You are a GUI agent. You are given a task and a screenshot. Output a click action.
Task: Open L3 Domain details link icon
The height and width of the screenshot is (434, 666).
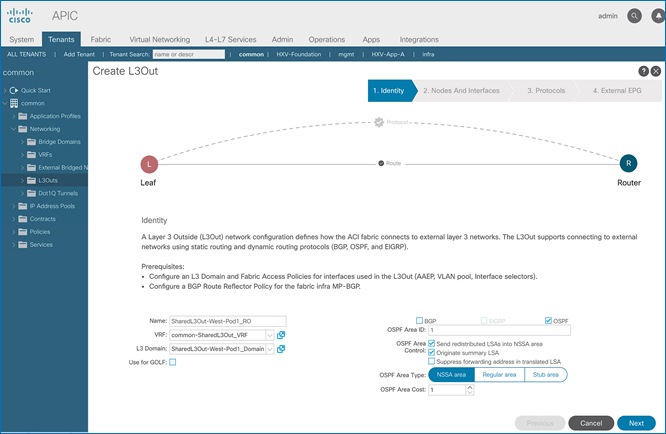(x=281, y=349)
